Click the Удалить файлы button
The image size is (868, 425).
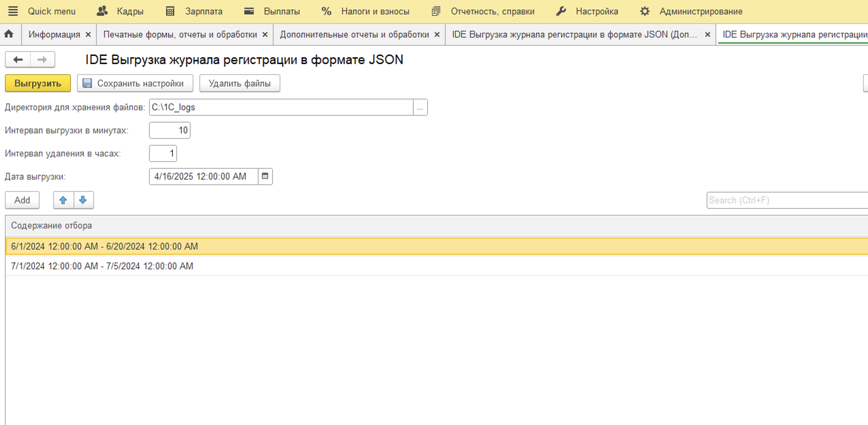click(x=239, y=83)
